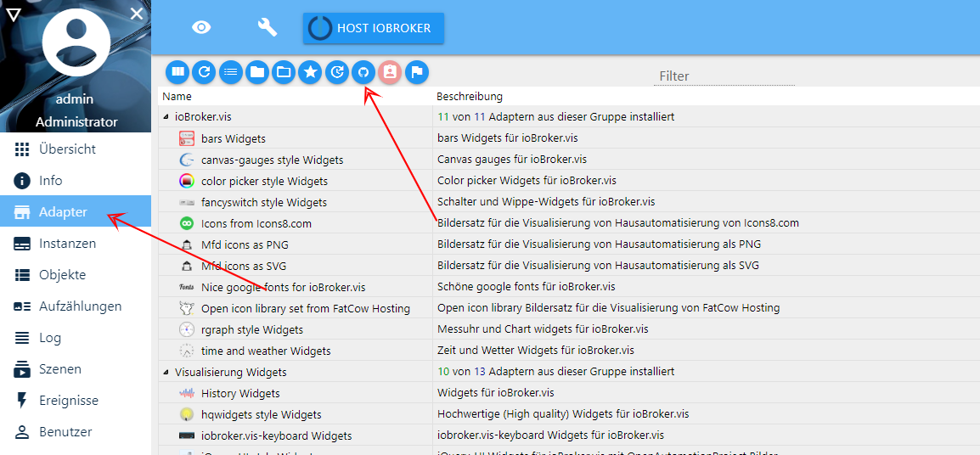Screen dimensions: 980x455
Task: Open Aufzählungen in the sidebar
Action: pos(75,306)
